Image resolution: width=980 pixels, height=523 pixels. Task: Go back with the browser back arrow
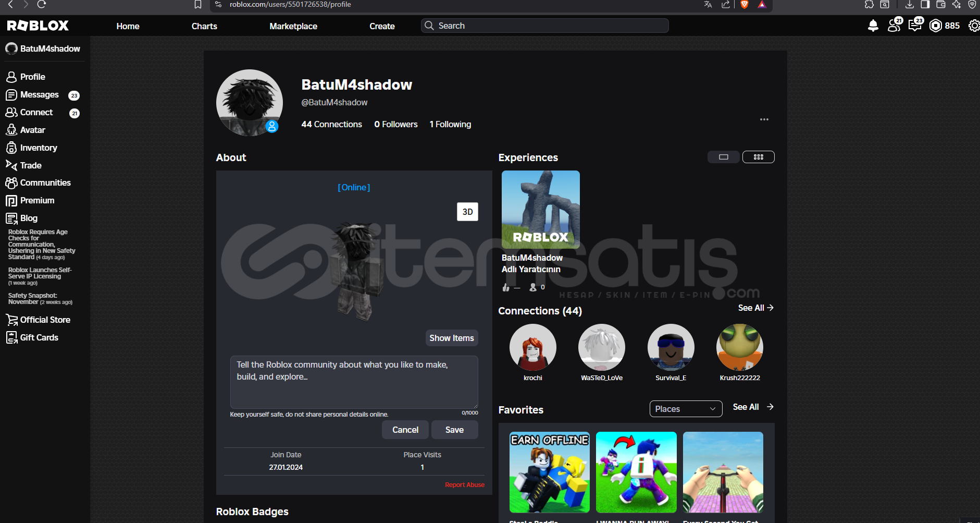click(10, 4)
